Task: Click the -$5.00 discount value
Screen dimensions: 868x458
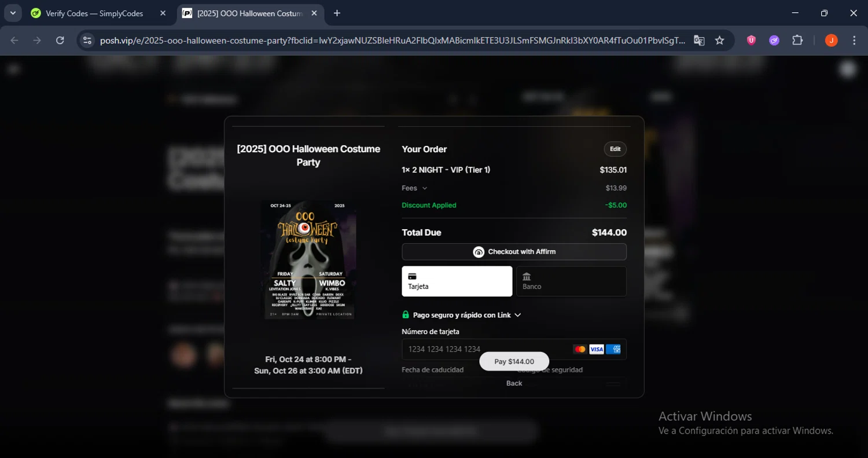Action: coord(616,206)
